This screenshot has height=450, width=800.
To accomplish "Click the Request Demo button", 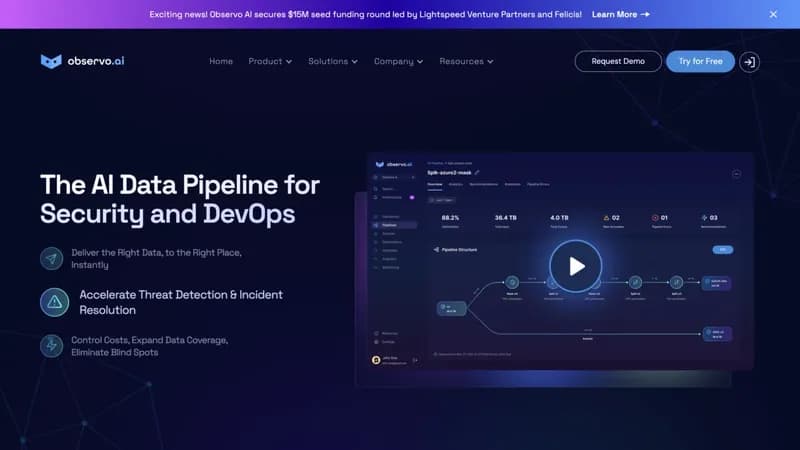I will click(618, 61).
